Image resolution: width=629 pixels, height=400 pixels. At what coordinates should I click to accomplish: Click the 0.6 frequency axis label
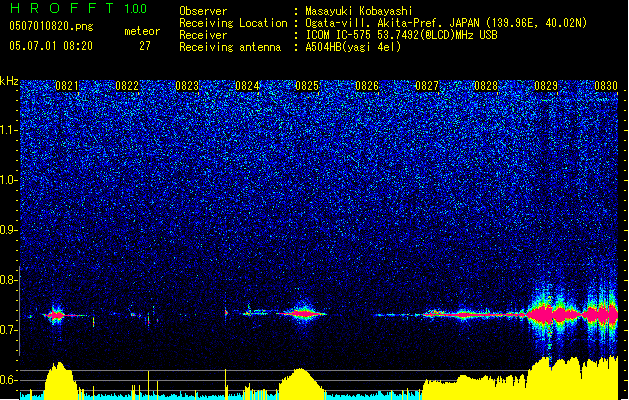pyautogui.click(x=8, y=380)
